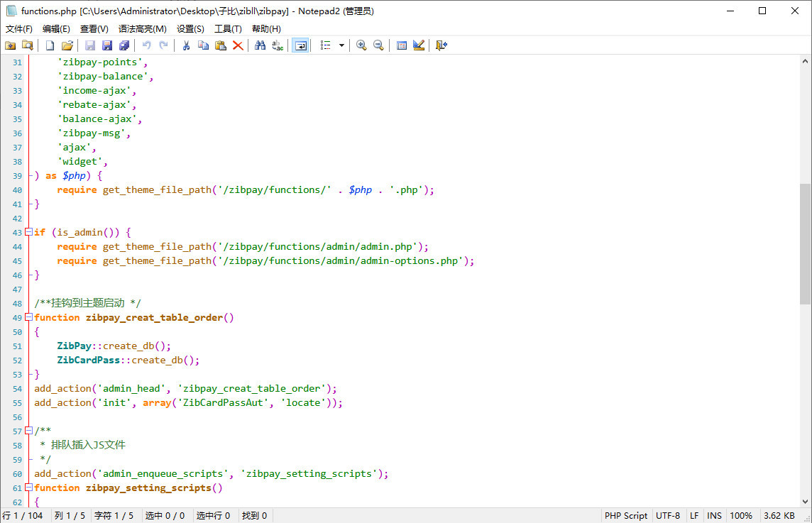Image resolution: width=812 pixels, height=523 pixels.
Task: Open Find with the binoculars icon
Action: point(260,45)
